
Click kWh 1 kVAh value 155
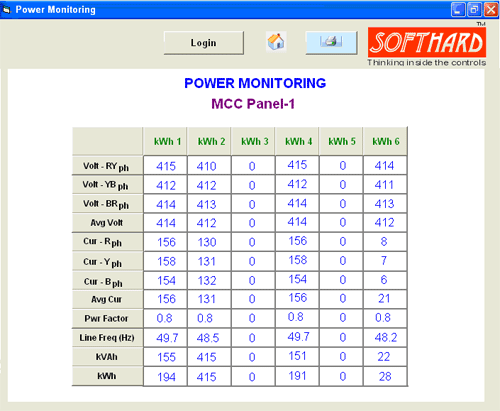click(165, 357)
